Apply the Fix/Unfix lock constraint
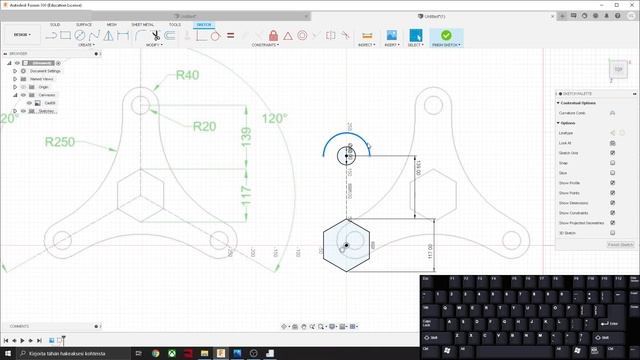 point(273,36)
